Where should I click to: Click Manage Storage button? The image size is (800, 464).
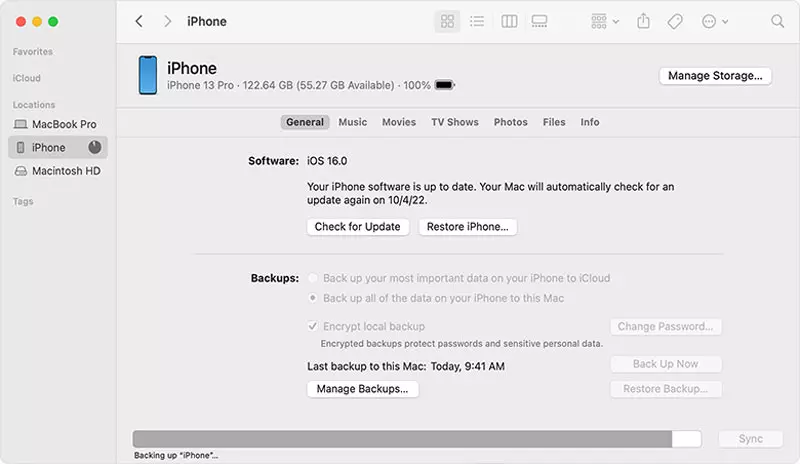[715, 76]
